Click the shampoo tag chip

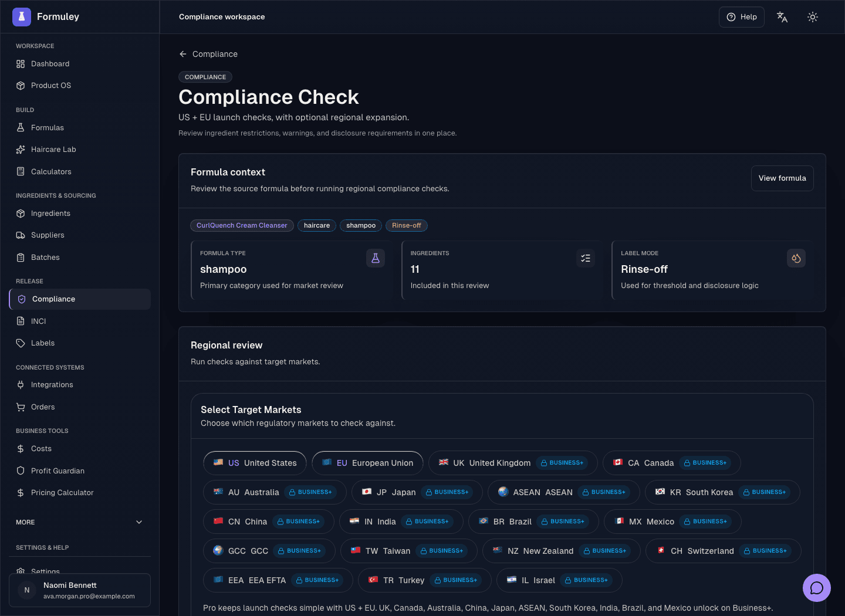[361, 225]
